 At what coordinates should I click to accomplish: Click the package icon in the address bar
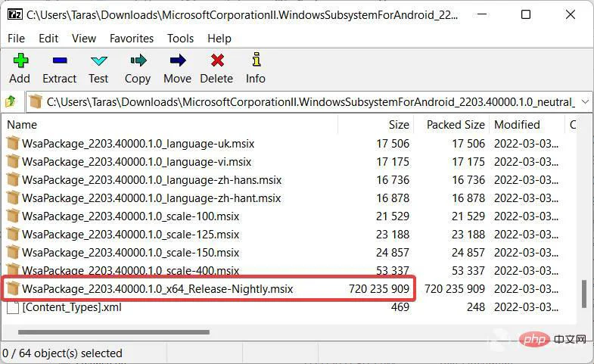tap(36, 101)
